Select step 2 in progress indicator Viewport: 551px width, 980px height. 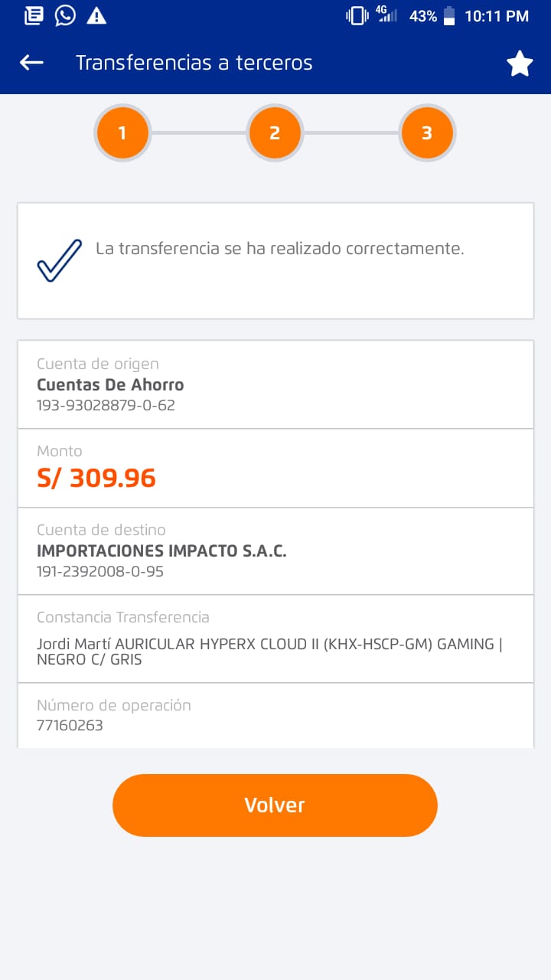click(x=274, y=133)
